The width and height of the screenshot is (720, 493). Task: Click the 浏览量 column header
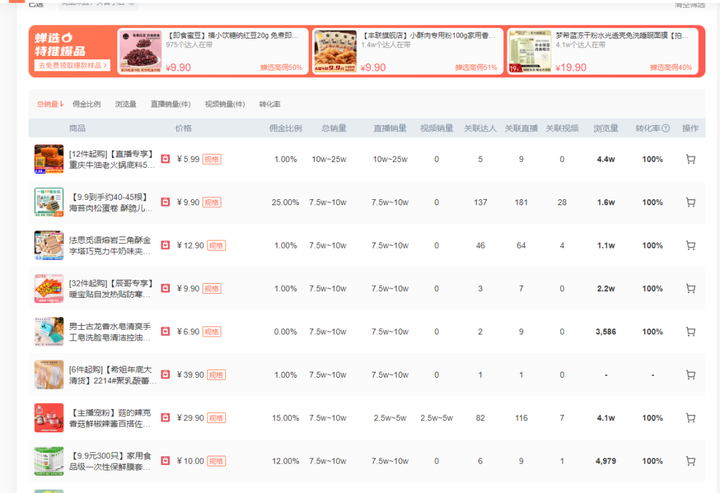[606, 129]
